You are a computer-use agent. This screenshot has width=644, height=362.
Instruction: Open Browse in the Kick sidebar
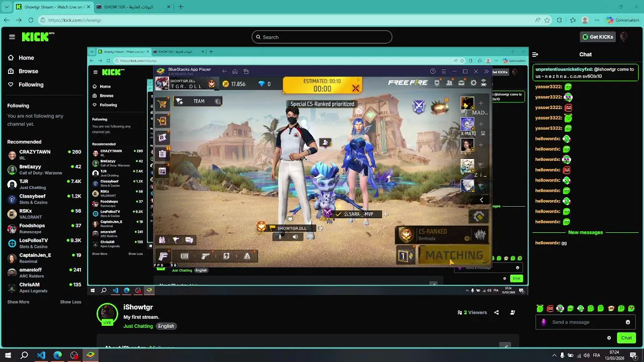coord(23,71)
